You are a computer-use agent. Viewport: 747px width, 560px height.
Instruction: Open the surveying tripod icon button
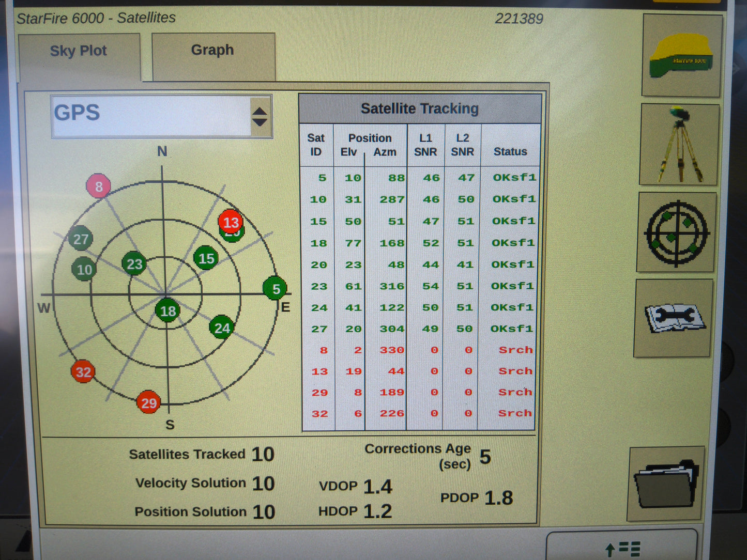(679, 144)
